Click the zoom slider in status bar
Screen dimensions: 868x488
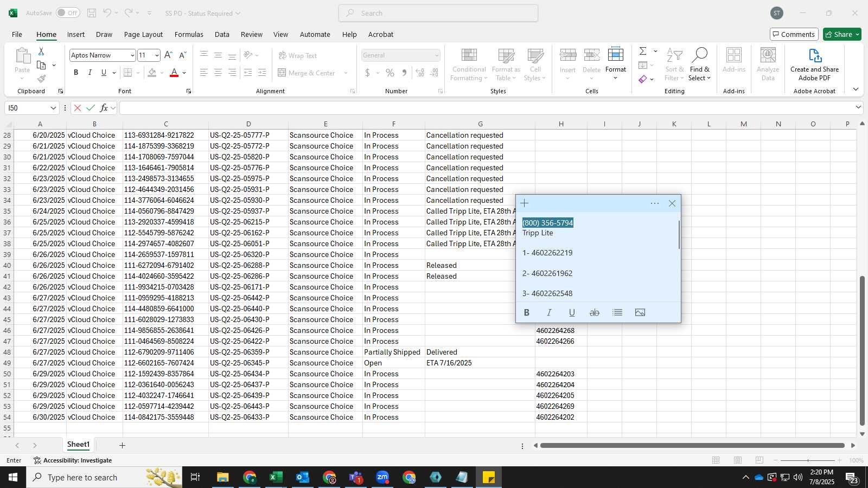pos(808,460)
